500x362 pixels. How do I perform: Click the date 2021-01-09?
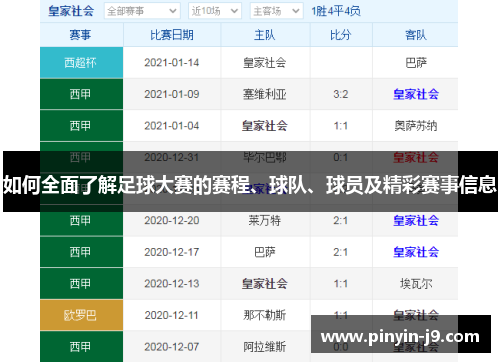click(172, 94)
